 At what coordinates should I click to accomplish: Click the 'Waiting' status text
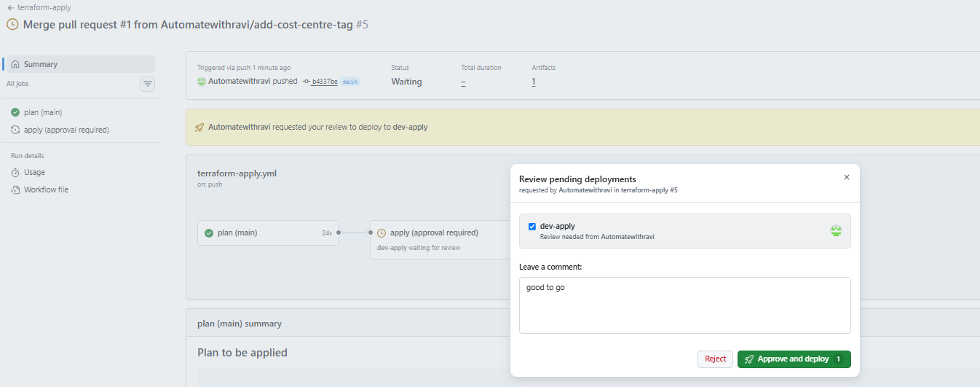406,82
